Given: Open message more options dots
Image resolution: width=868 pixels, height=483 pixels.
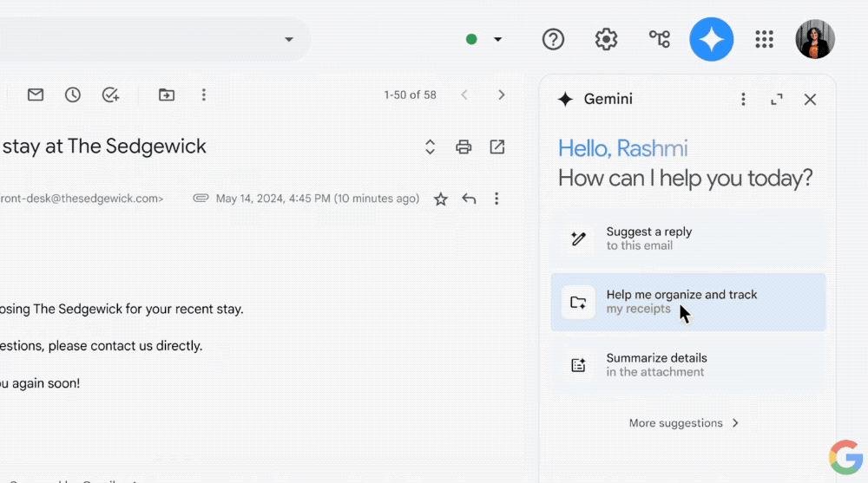Looking at the screenshot, I should coord(496,199).
